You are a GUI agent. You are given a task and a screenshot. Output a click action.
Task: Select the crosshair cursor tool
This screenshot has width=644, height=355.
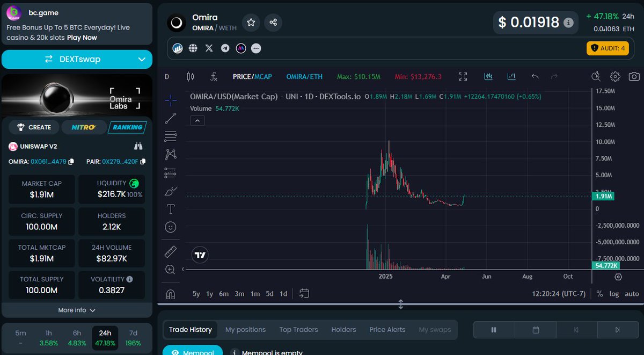click(171, 100)
